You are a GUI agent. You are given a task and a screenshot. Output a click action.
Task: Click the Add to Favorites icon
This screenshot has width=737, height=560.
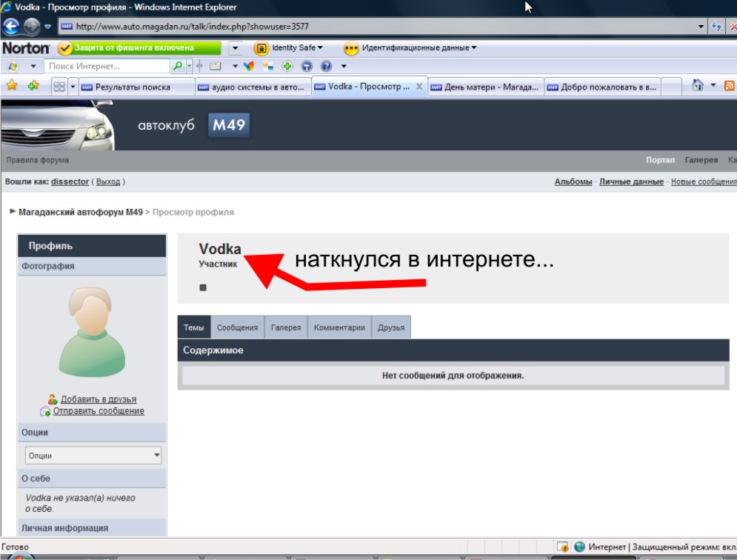coord(33,86)
